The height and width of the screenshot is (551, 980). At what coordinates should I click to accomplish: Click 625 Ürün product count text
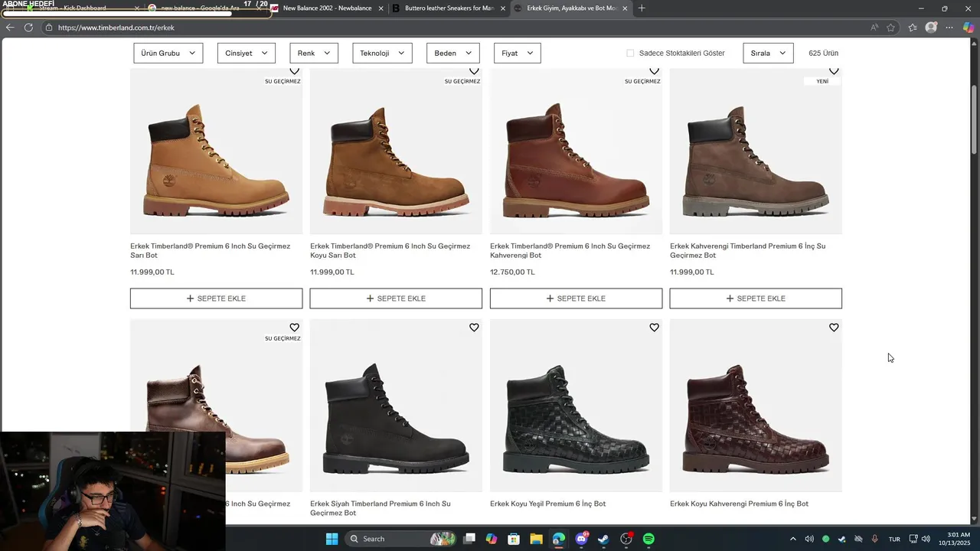[x=824, y=53]
